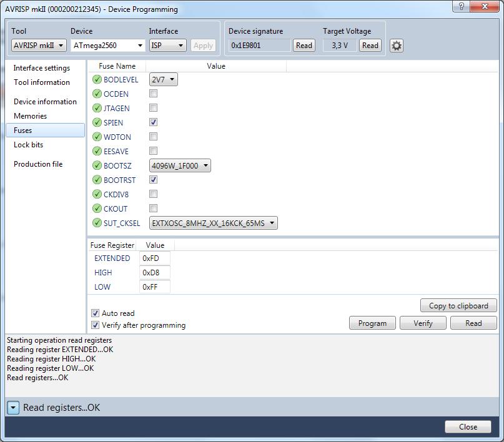Click Copy to clipboard button
The image size is (504, 442).
click(x=458, y=305)
